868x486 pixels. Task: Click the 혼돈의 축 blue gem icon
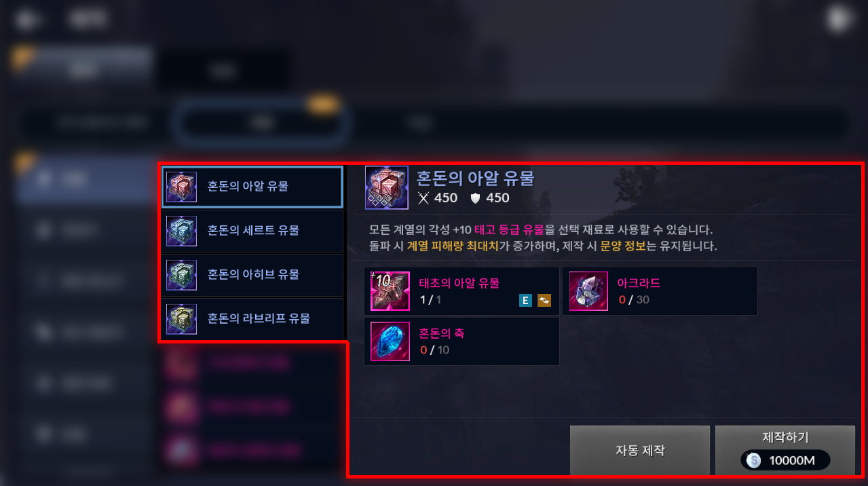tap(390, 341)
